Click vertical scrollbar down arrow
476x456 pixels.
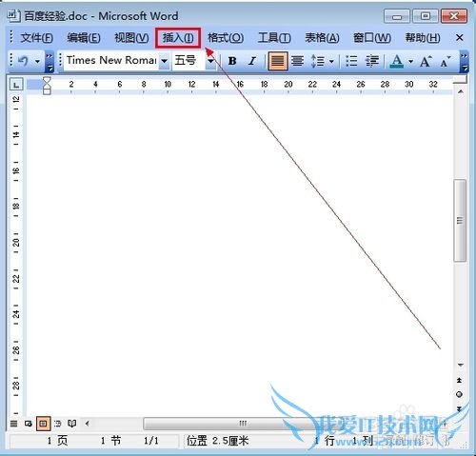click(x=461, y=365)
